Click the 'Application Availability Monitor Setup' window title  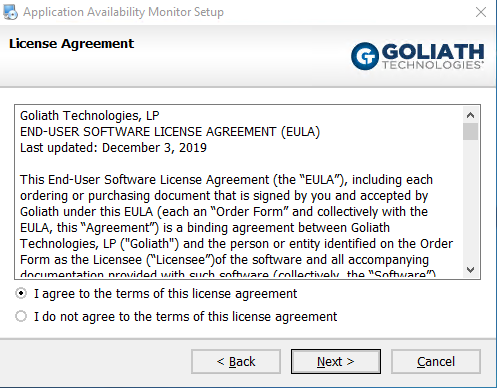(x=123, y=12)
